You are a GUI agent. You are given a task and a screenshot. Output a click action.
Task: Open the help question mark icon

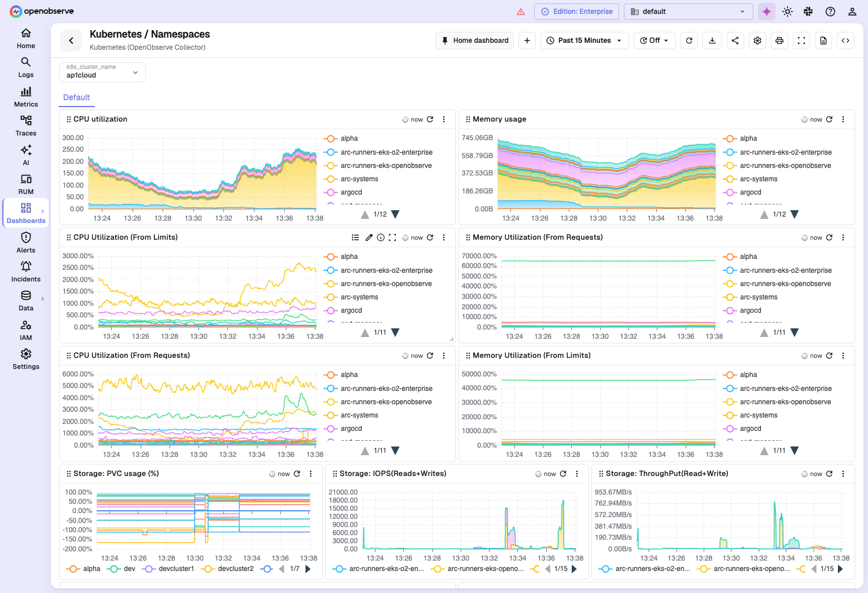point(830,12)
